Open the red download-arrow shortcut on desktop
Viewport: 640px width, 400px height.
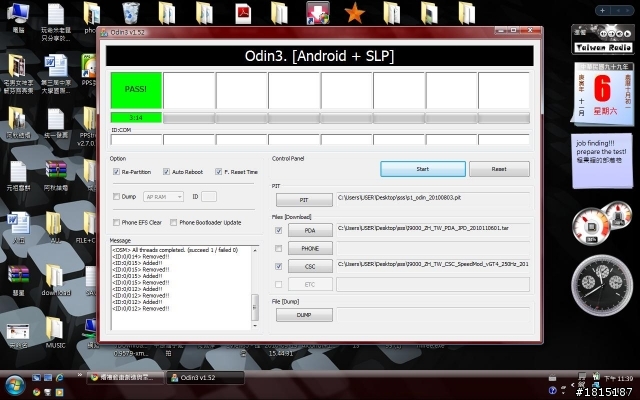pos(318,13)
